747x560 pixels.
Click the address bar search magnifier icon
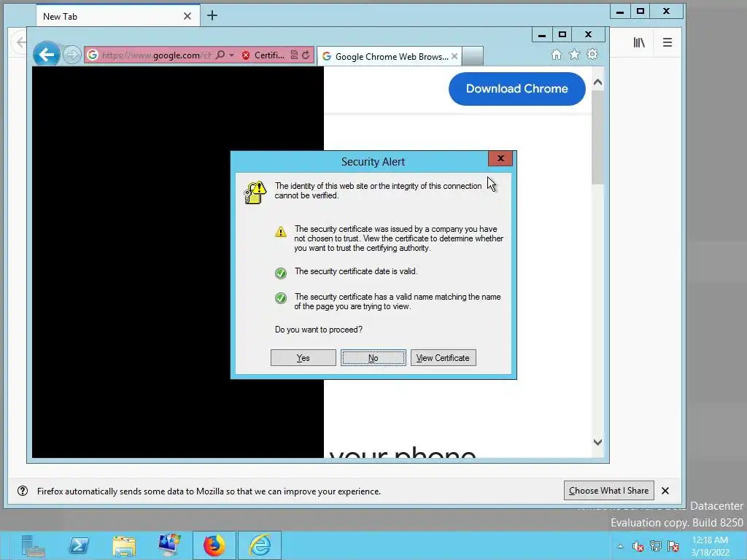click(220, 55)
